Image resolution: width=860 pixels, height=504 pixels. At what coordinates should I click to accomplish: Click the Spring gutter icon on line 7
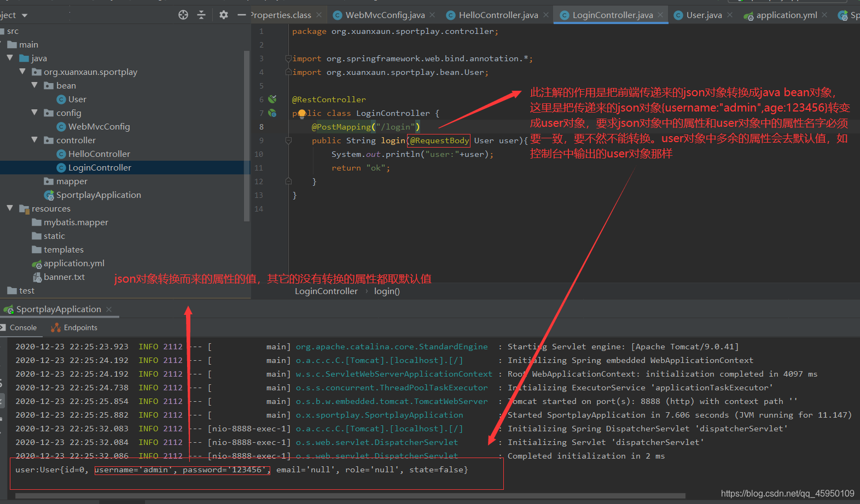pos(272,113)
